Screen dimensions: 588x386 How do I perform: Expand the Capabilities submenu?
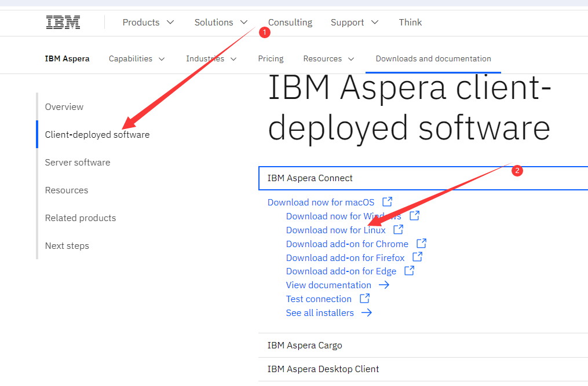137,58
